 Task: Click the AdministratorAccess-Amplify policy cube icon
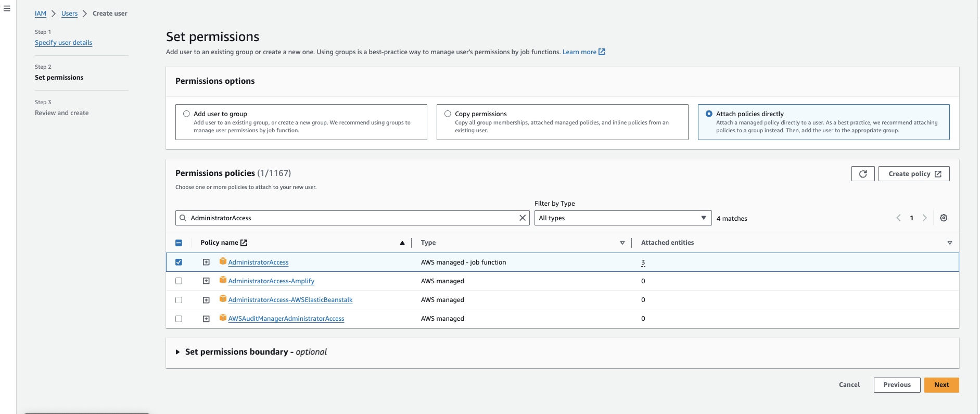pos(223,280)
